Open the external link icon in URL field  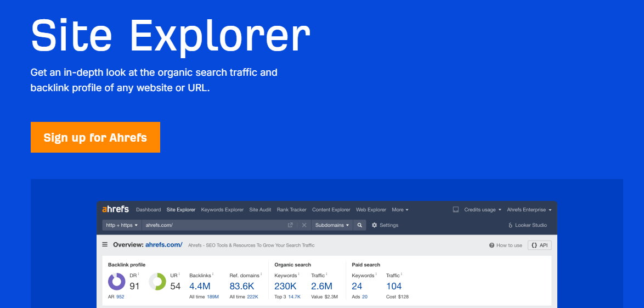pyautogui.click(x=290, y=225)
